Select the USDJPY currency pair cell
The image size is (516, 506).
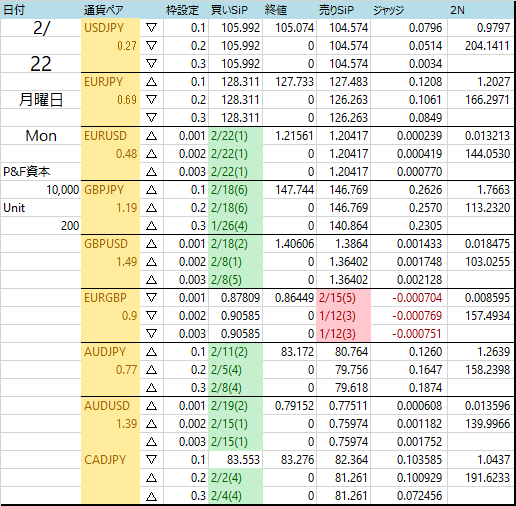pyautogui.click(x=110, y=28)
